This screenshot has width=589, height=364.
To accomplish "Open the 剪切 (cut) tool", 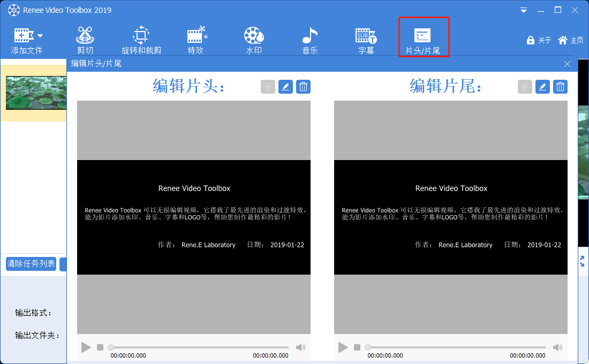I will (x=85, y=40).
